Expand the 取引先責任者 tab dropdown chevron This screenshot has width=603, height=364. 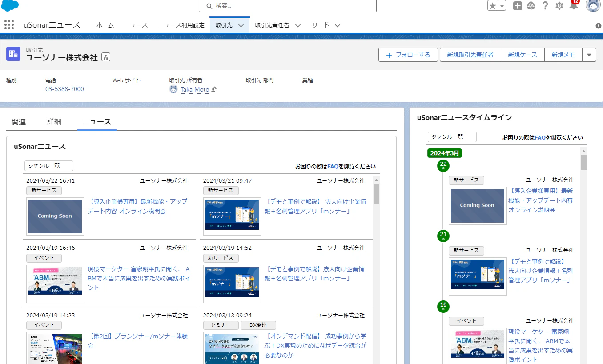click(x=298, y=26)
